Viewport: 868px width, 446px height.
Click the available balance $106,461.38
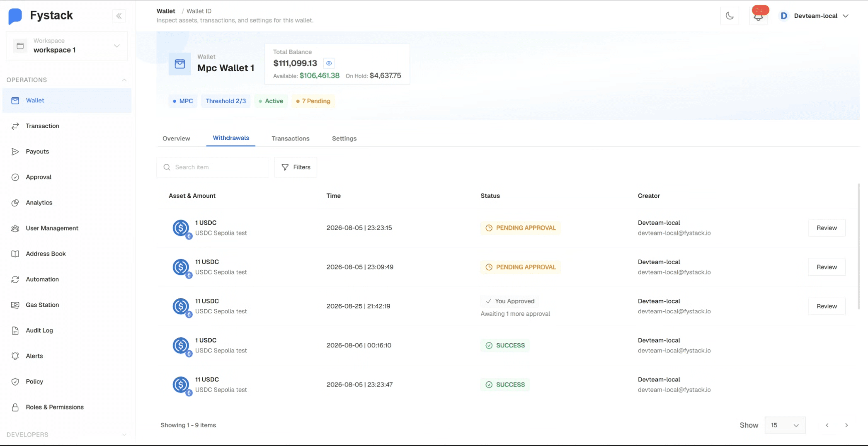(x=319, y=75)
